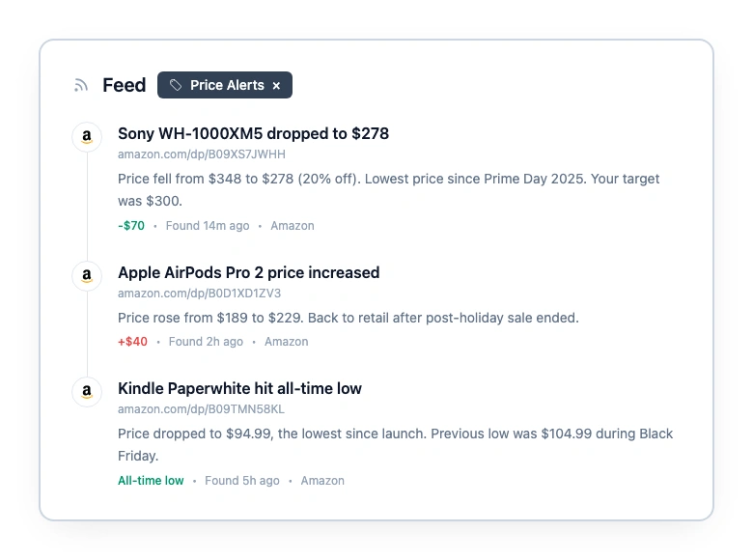The width and height of the screenshot is (753, 560).
Task: Visit the amazon.com/dp/B0D1XD1ZV3 URL
Action: point(200,294)
